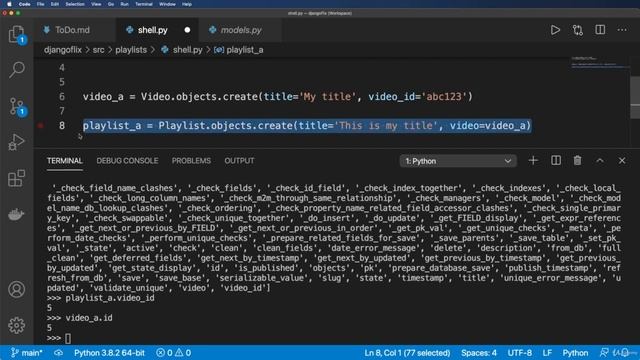The image size is (640, 360).
Task: Open the Manage gear icon
Action: [x=16, y=325]
